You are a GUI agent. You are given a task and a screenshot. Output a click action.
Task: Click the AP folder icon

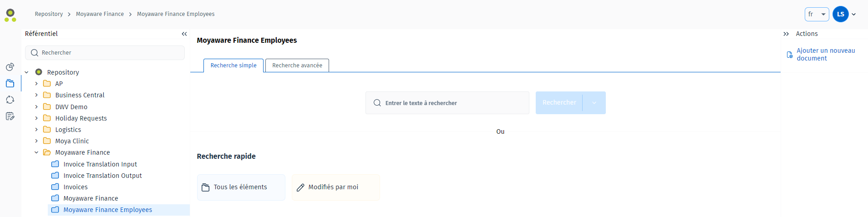[x=47, y=83]
